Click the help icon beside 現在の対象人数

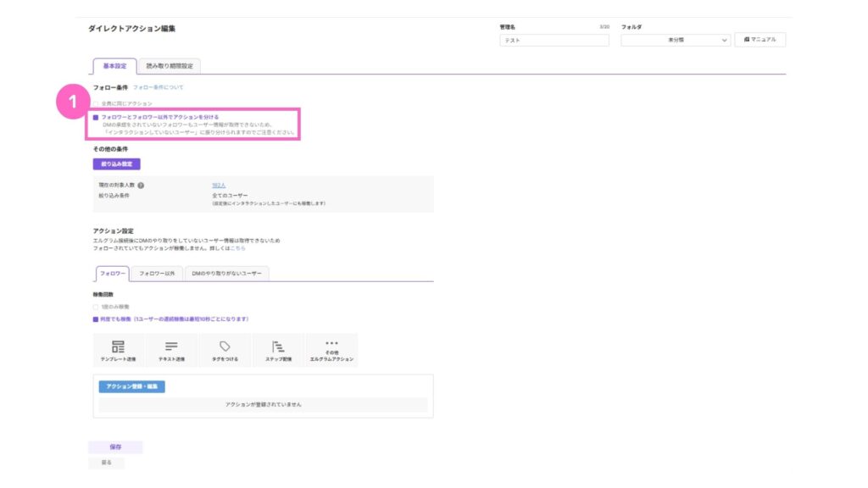(141, 185)
